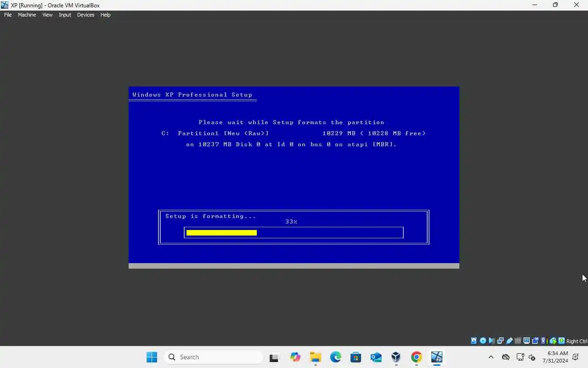The width and height of the screenshot is (588, 368).
Task: Click the taskbar Search box
Action: click(x=214, y=357)
